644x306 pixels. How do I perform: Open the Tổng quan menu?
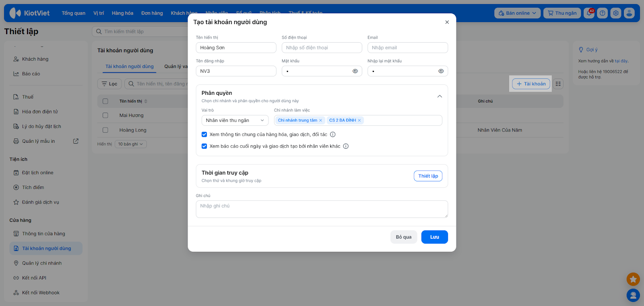point(73,13)
